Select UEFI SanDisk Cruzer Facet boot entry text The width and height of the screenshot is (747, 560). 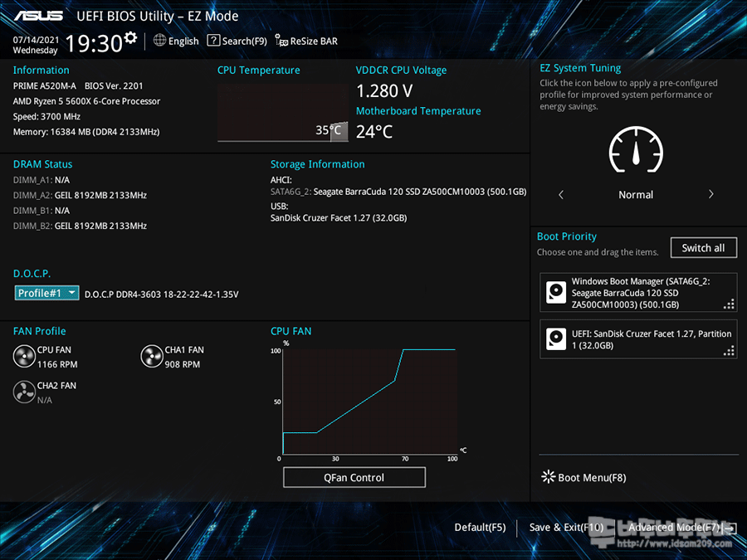point(652,339)
